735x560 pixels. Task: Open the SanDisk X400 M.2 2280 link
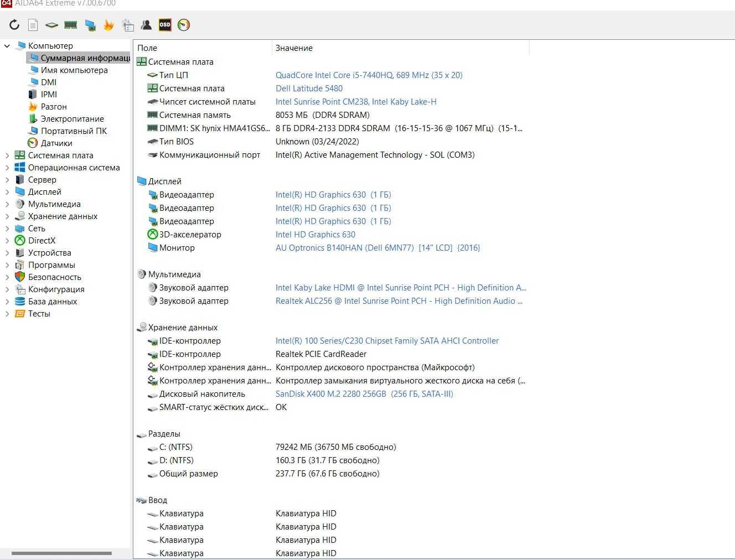364,394
